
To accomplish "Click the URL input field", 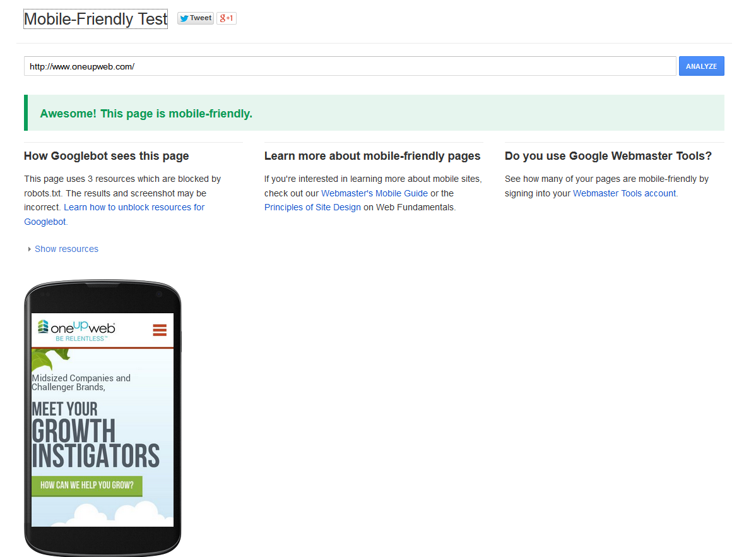I will pos(350,66).
